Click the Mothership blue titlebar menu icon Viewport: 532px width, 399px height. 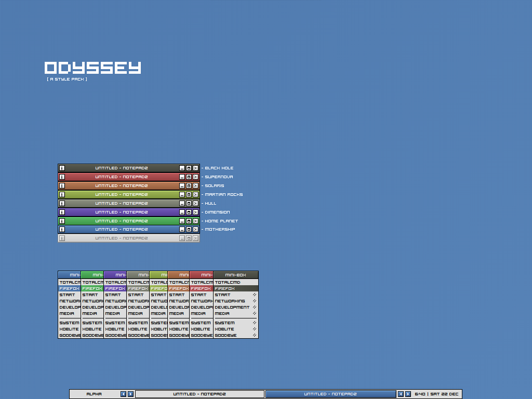62,230
